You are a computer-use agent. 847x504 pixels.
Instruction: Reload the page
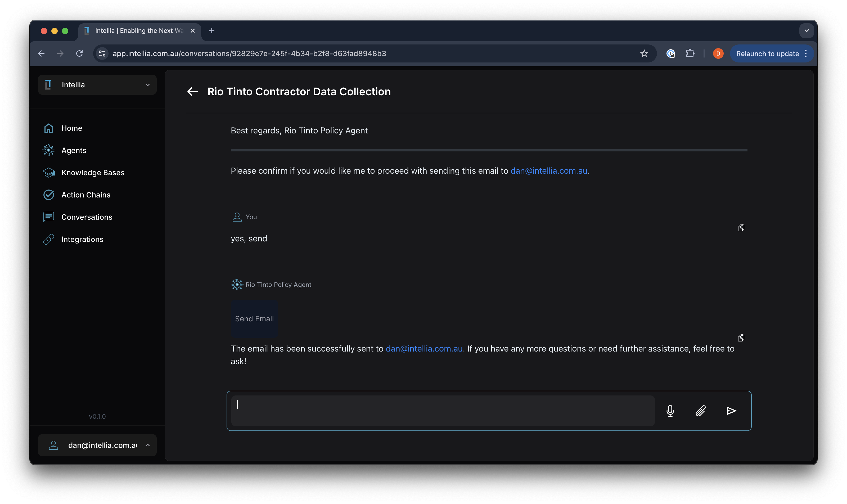pyautogui.click(x=79, y=53)
